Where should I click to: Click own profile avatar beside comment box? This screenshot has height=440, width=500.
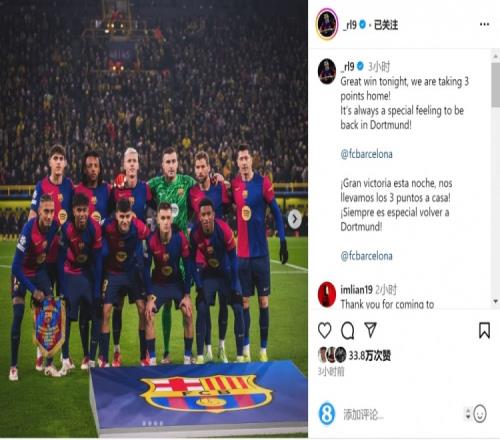tap(327, 414)
